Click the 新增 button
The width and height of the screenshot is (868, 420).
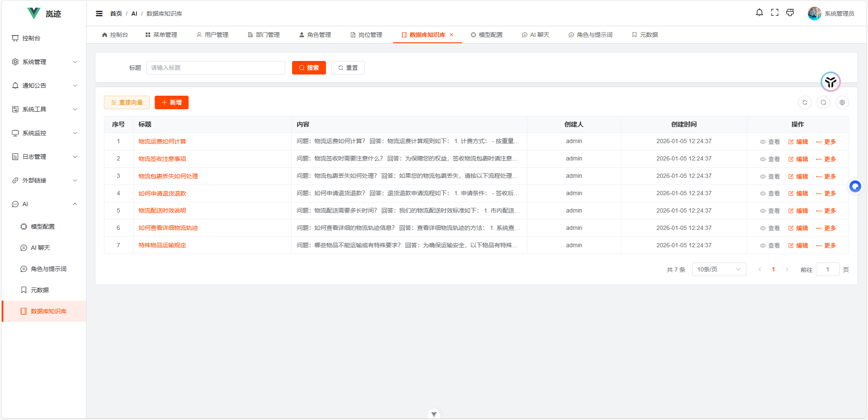(171, 102)
